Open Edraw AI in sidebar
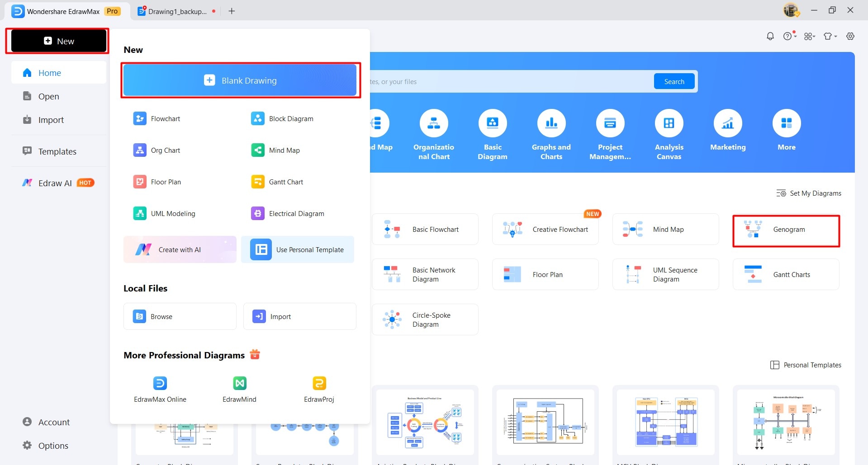868x465 pixels. point(59,183)
